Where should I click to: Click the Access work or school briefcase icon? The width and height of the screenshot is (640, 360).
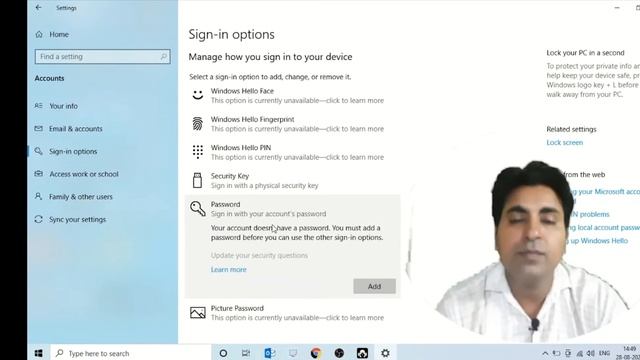click(x=39, y=174)
